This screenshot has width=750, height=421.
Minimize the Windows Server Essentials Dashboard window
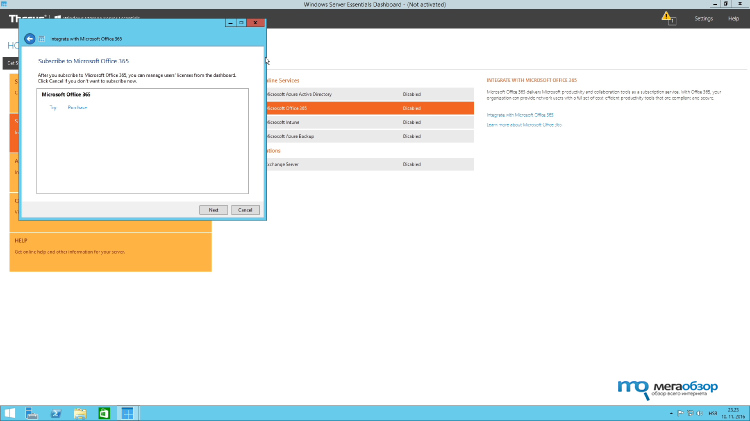click(x=715, y=4)
